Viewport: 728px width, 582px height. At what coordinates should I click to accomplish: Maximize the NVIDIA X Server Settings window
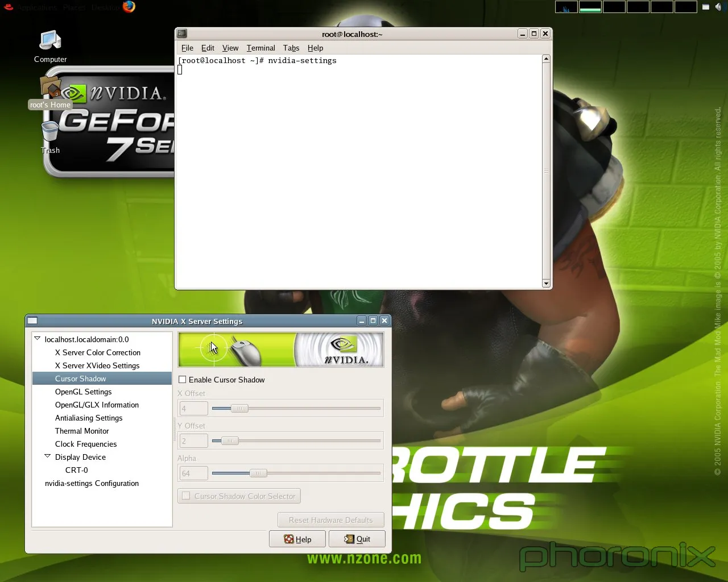(373, 321)
